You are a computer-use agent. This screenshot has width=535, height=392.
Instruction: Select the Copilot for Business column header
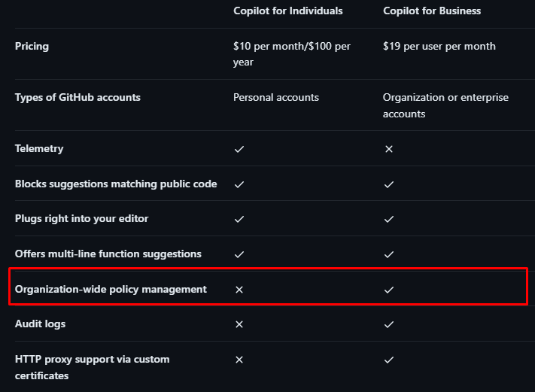coord(432,11)
